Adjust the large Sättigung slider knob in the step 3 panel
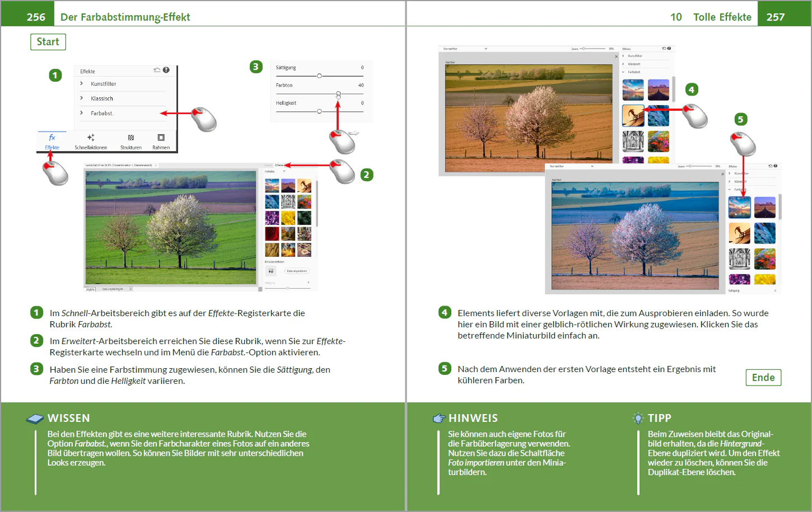Viewport: 812px width, 512px height. 319,76
